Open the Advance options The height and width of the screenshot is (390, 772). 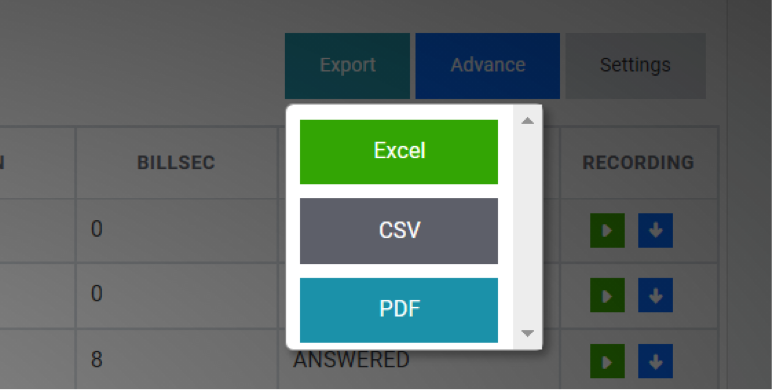(x=487, y=65)
